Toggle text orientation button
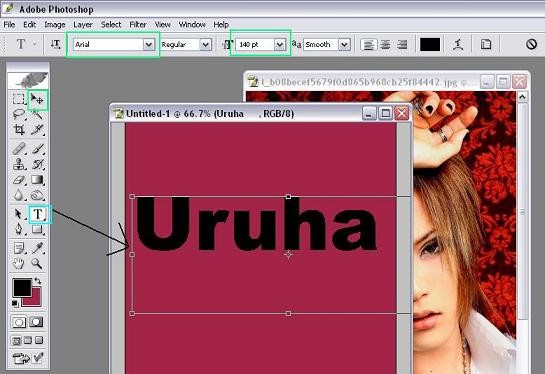Viewport: 545px width, 374px height. coord(55,44)
